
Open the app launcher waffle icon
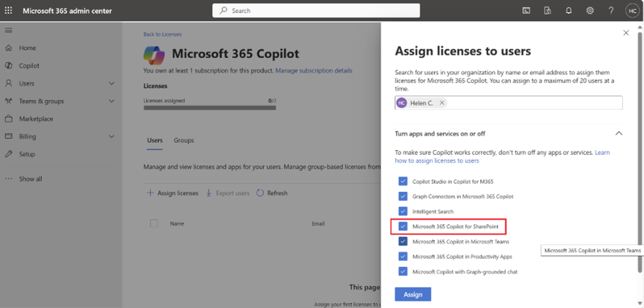8,11
